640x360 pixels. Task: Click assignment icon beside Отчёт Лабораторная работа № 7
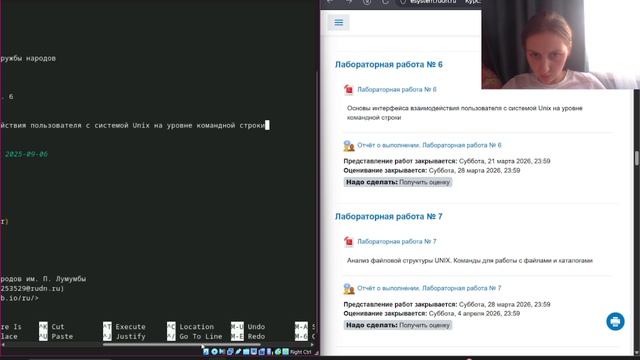(x=349, y=289)
